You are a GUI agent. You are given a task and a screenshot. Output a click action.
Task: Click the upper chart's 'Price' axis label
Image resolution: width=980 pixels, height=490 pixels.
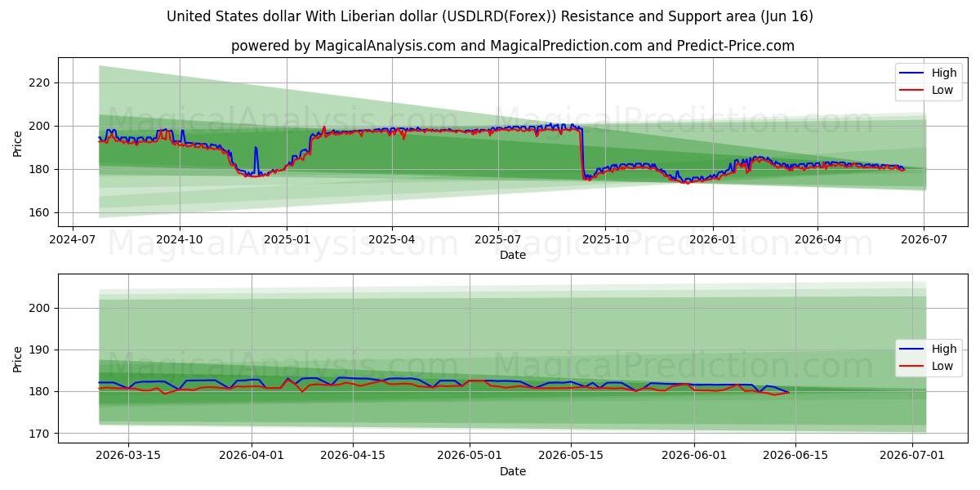pyautogui.click(x=18, y=142)
